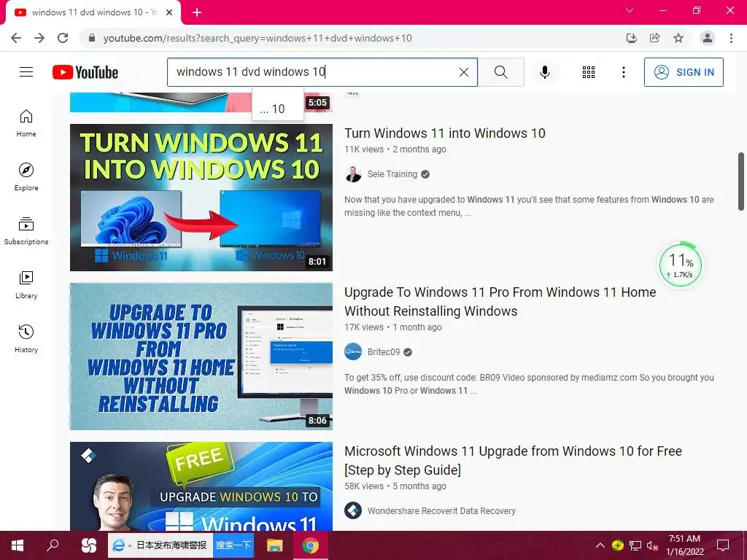Go to Home in sidebar
Viewport: 747px width, 560px height.
tap(26, 123)
